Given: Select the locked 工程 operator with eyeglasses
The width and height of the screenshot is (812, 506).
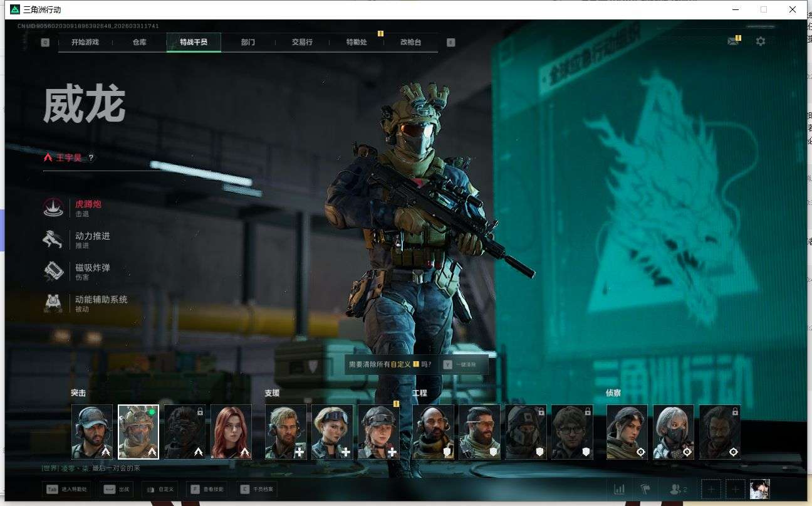Looking at the screenshot, I should tap(572, 432).
